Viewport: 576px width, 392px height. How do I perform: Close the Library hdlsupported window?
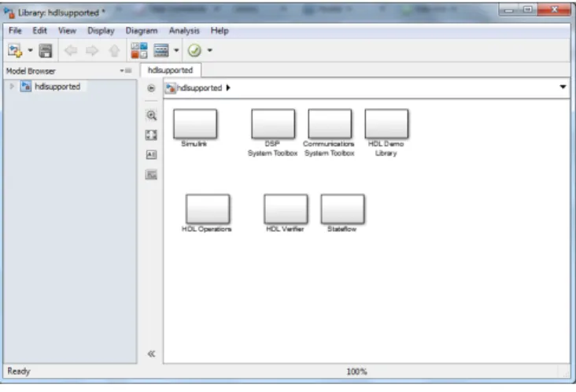(x=554, y=9)
